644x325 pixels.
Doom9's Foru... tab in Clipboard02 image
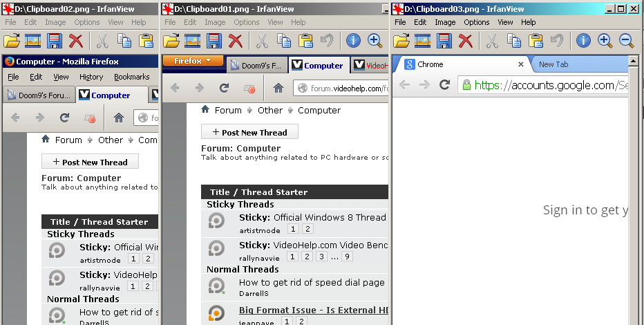(39, 95)
